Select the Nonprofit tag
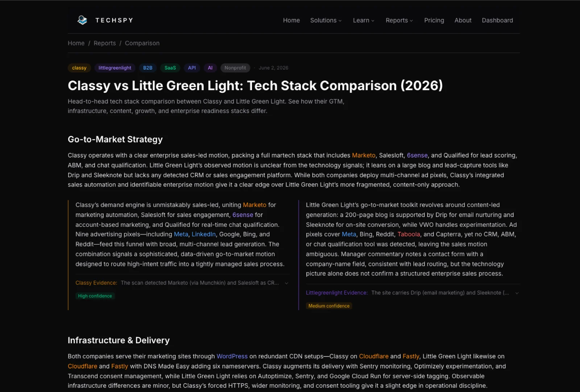 coord(235,68)
